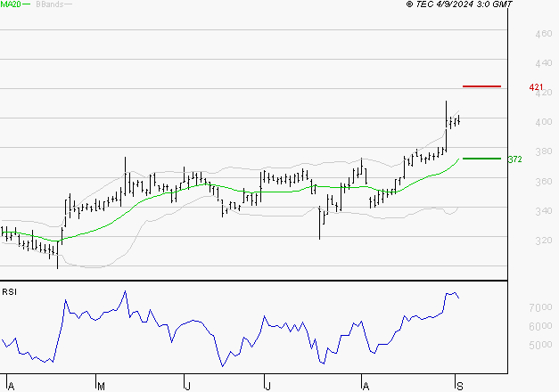The height and width of the screenshot is (392, 559).
Task: Click the BBands legend label
Action: coord(50,4)
